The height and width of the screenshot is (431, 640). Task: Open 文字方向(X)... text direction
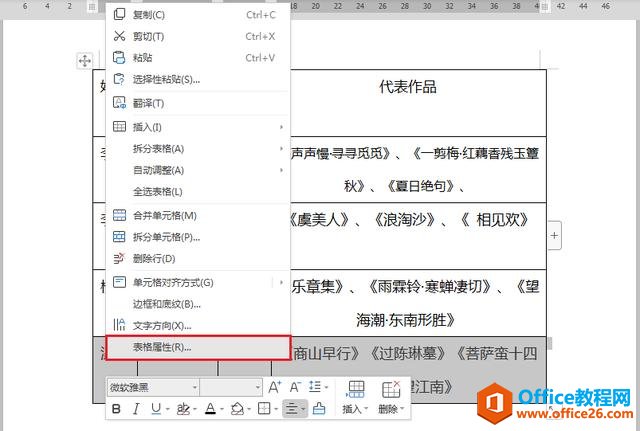coord(198,326)
